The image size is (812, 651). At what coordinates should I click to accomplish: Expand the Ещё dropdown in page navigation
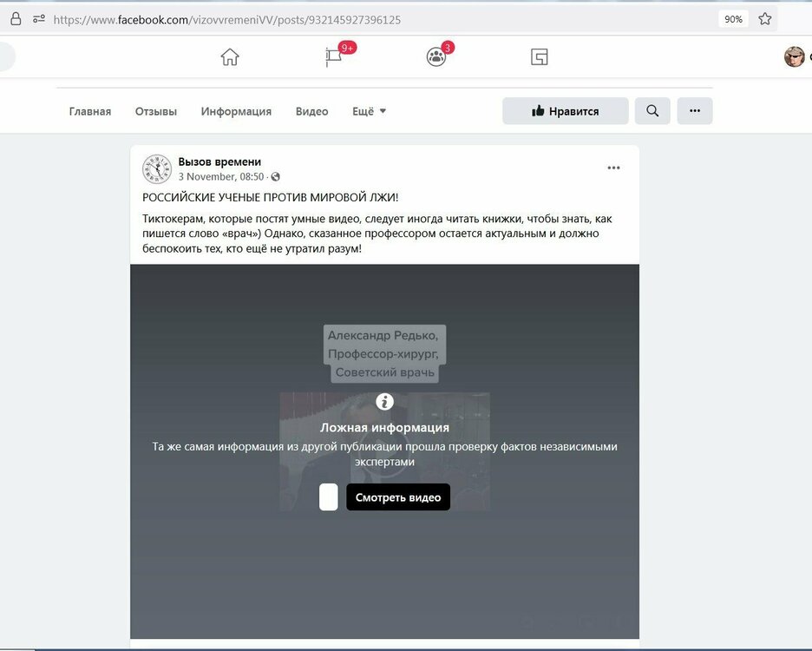click(368, 111)
